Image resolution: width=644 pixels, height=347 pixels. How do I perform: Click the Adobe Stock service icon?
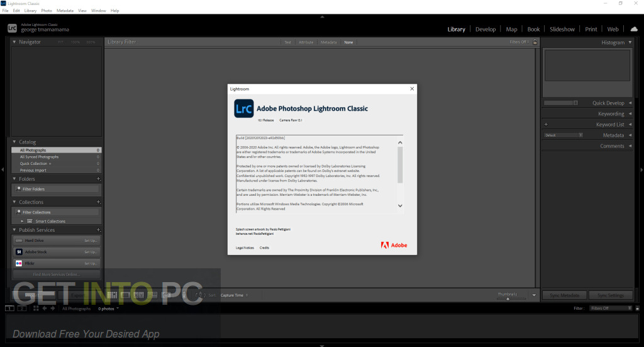(x=19, y=252)
